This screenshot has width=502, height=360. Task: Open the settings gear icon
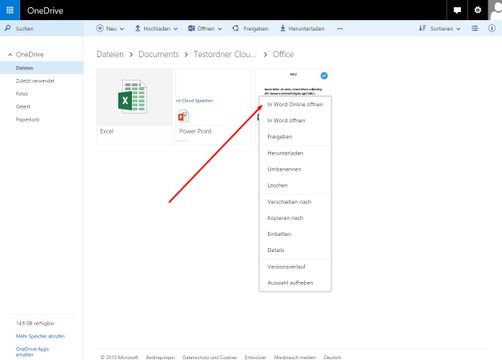(x=478, y=10)
